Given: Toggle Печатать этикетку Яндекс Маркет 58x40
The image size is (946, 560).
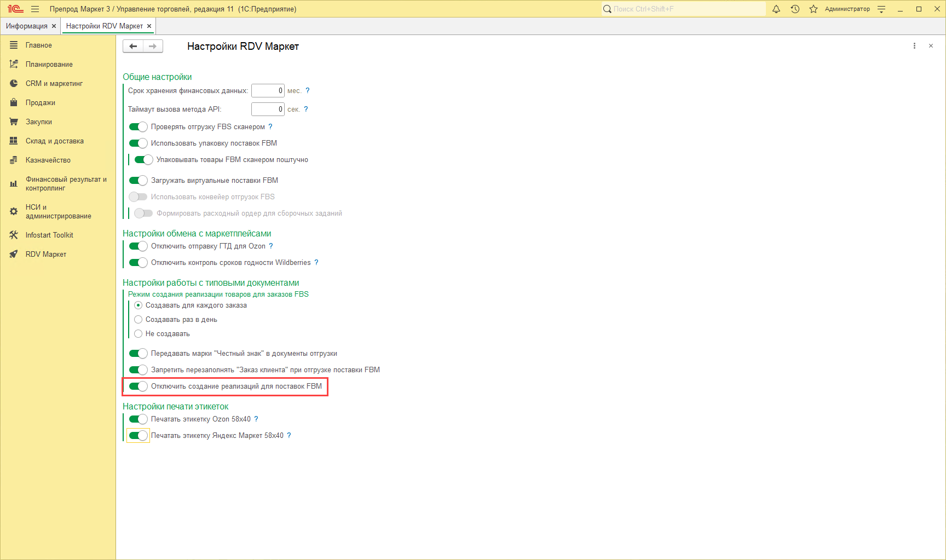Looking at the screenshot, I should tap(138, 435).
